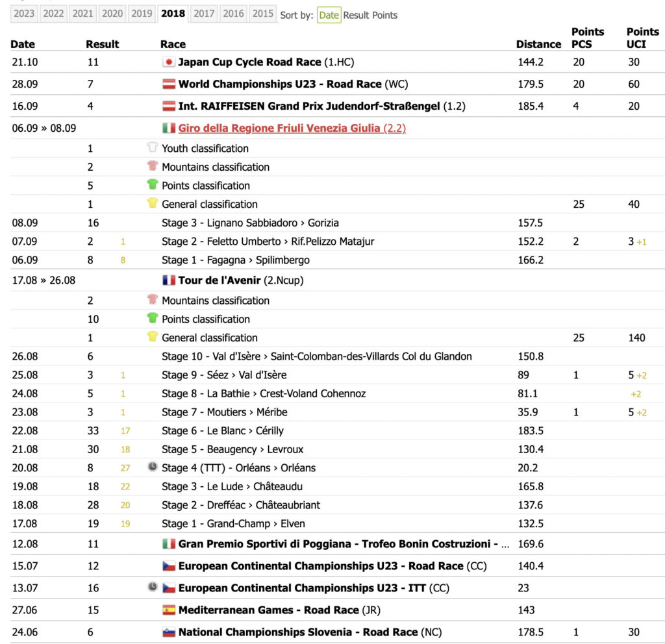Open Mediterranean Games Road Race
This screenshot has height=644, width=665.
tap(279, 610)
